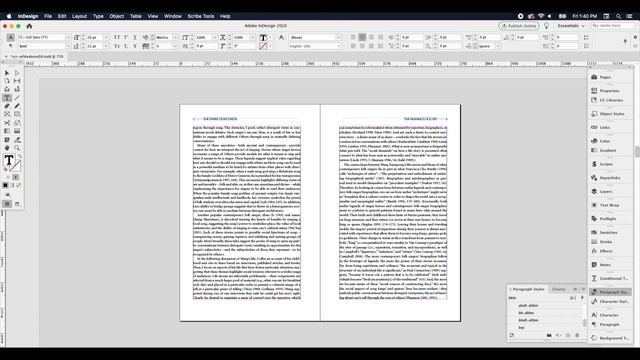This screenshot has height=360, width=640.
Task: Open the kerning Metrics dropdown
Action: 175,37
